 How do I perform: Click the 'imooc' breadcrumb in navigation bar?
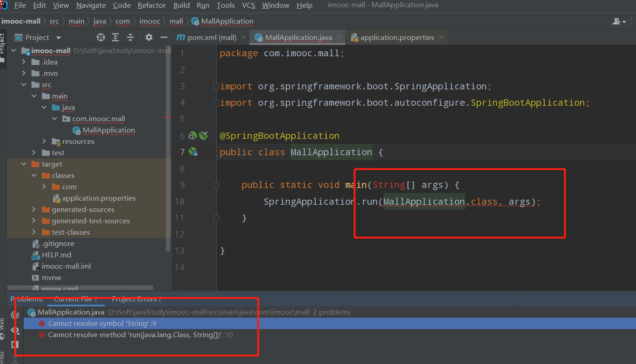point(150,21)
